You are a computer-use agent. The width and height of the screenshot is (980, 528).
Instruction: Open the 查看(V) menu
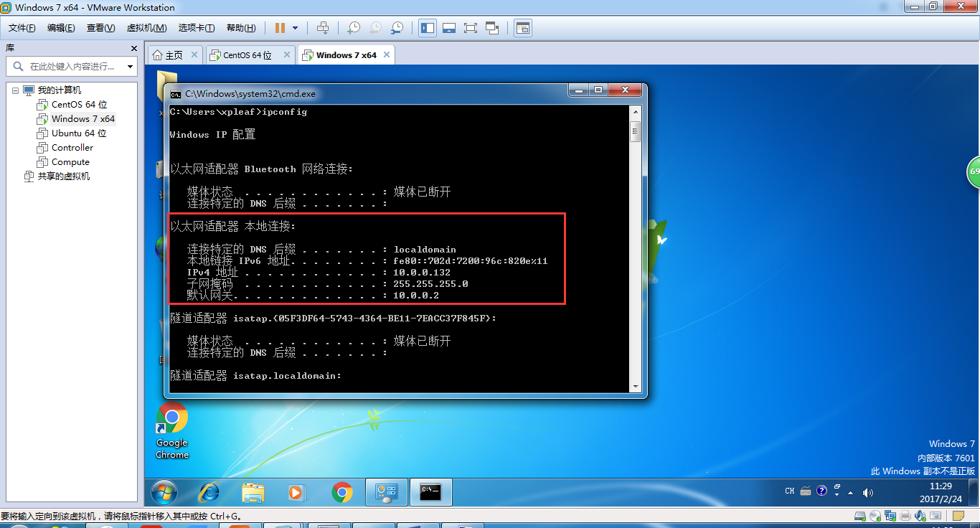coord(100,28)
